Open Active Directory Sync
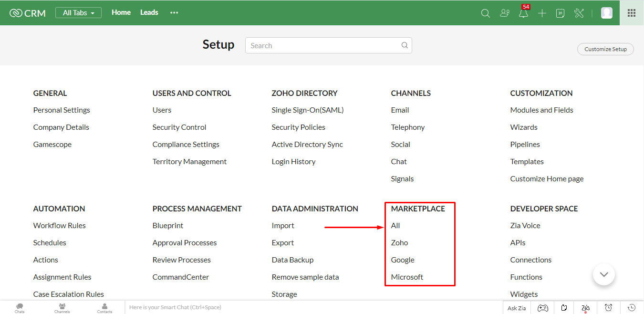The height and width of the screenshot is (314, 644). coord(307,145)
